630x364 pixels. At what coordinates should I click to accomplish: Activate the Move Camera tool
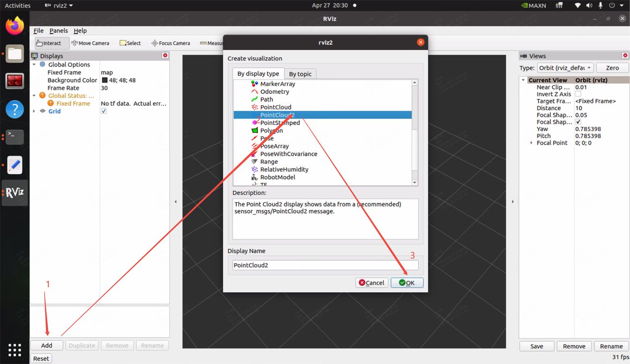[91, 43]
